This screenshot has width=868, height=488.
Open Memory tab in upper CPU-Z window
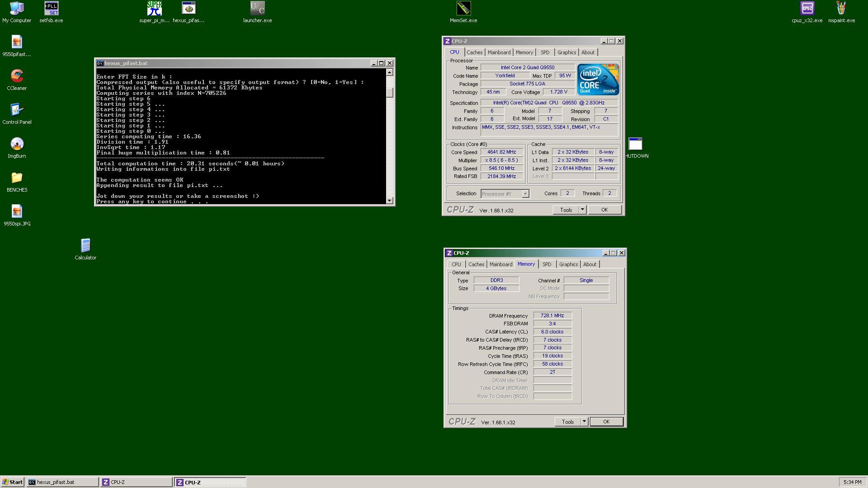click(x=524, y=52)
